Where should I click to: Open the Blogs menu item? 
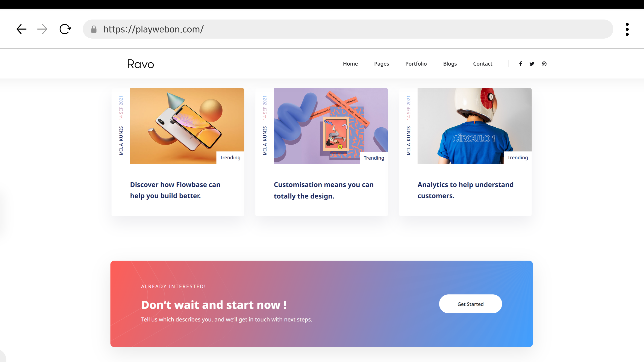(450, 64)
